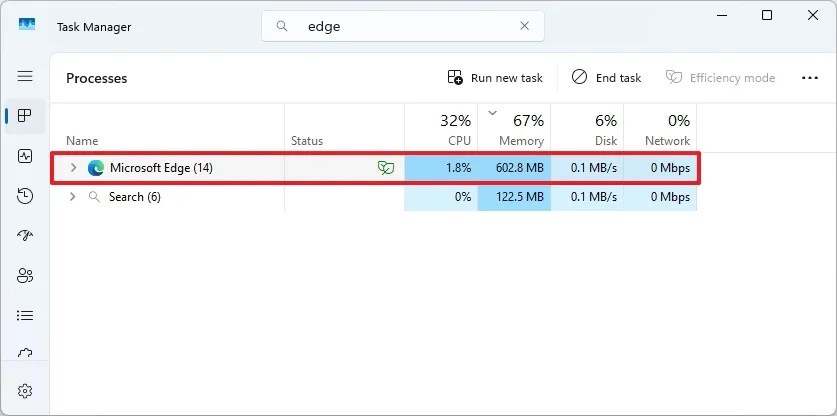
Task: Sort by the Memory column header
Action: pos(514,129)
